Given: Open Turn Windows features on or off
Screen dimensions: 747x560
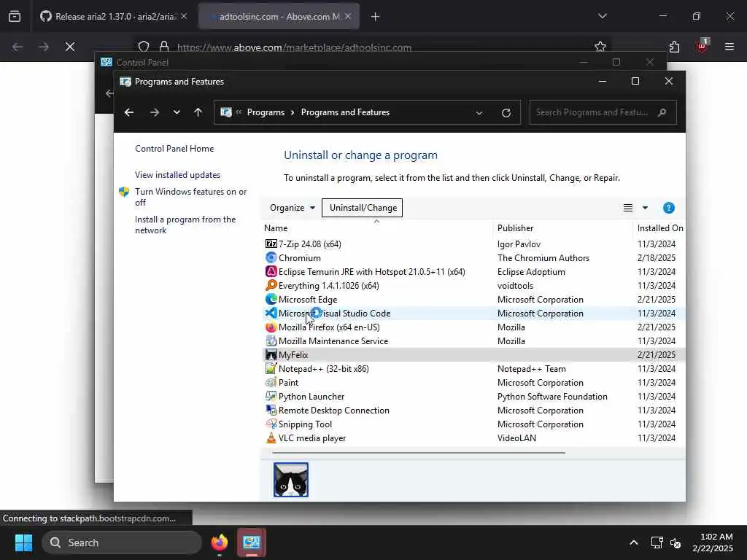Looking at the screenshot, I should point(190,197).
